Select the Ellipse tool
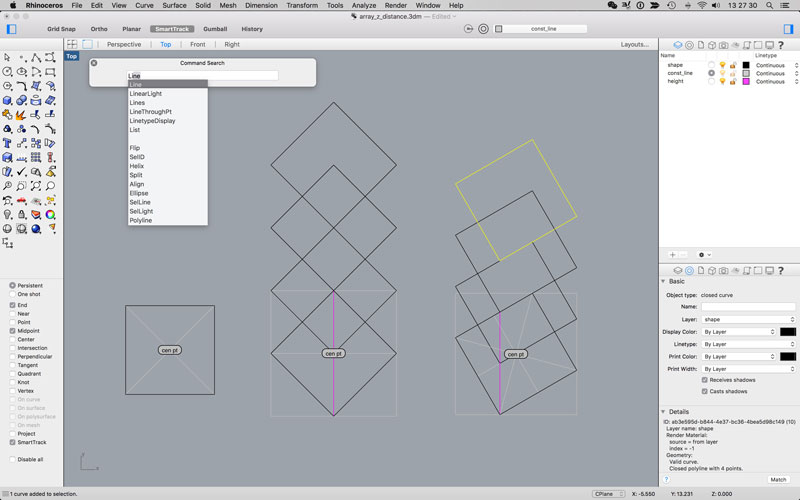The width and height of the screenshot is (800, 500). (x=21, y=72)
